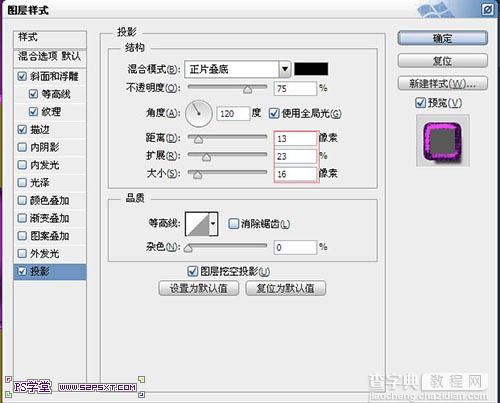Click 复位为默认值 button
The image size is (500, 403).
tap(286, 288)
